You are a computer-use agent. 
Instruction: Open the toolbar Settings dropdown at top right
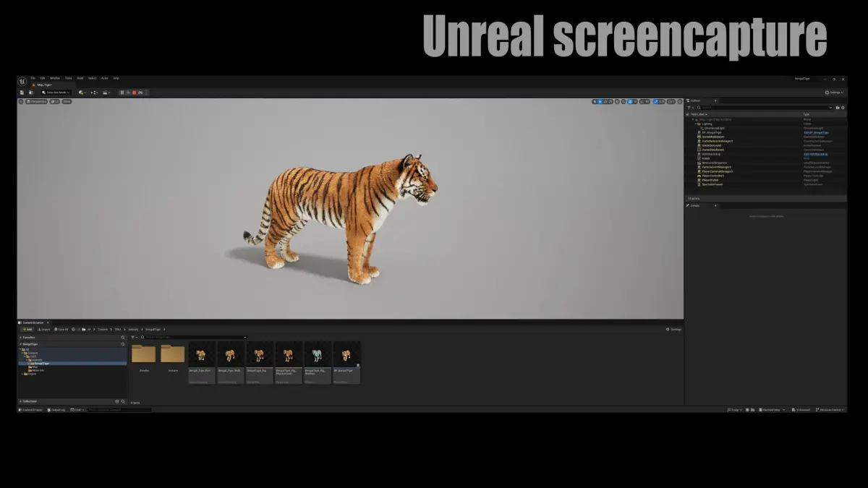coord(834,93)
